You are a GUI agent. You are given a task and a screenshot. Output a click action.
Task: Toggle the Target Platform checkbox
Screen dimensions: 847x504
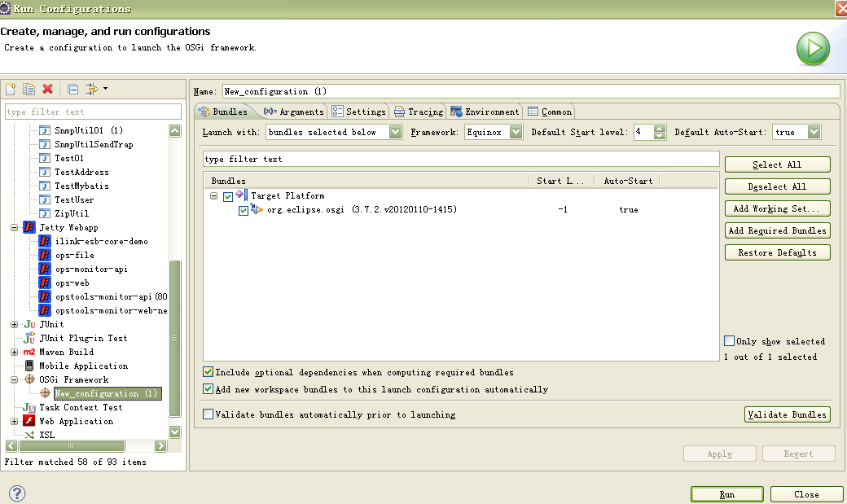pyautogui.click(x=228, y=196)
